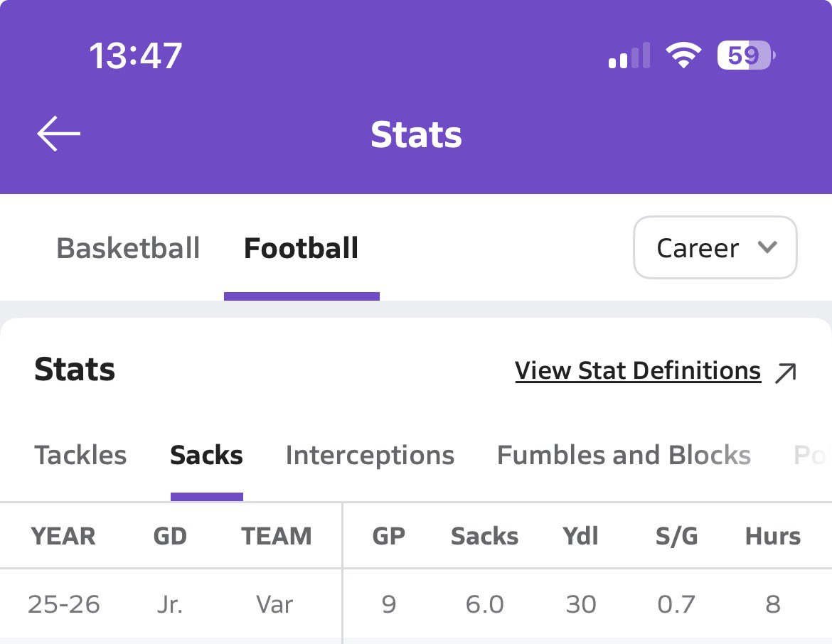The width and height of the screenshot is (832, 644).
Task: Tap the Wi-Fi status icon
Action: coord(683,55)
